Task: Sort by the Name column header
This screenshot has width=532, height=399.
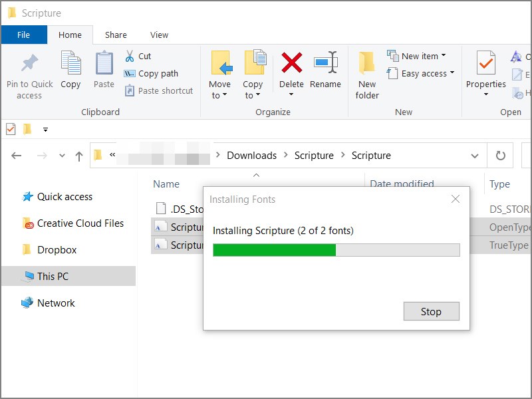Action: [166, 184]
